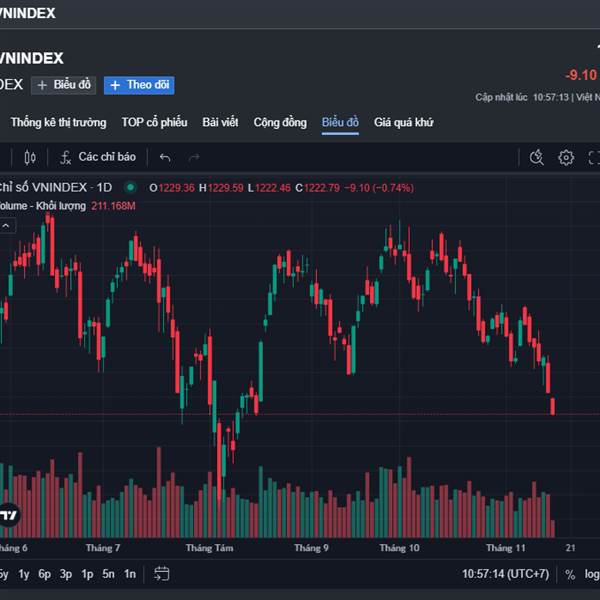
Task: Click the Tháng Tám time axis label
Action: coord(209,548)
